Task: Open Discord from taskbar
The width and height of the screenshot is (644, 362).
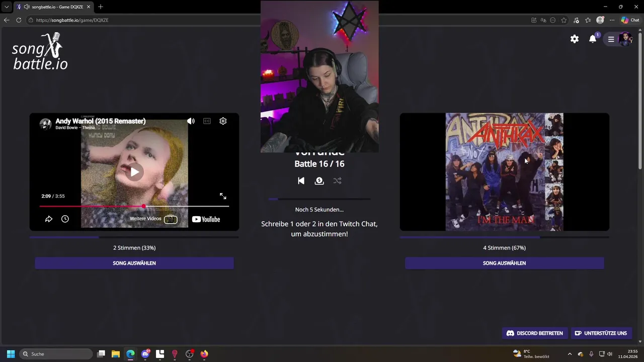Action: [145, 354]
